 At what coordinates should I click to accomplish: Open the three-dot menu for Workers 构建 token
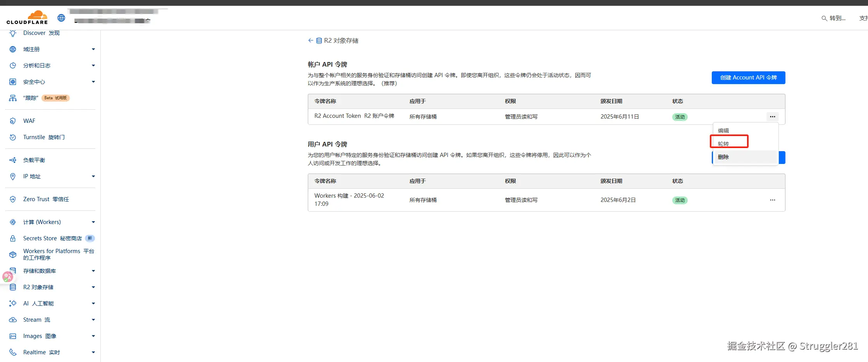coord(772,200)
